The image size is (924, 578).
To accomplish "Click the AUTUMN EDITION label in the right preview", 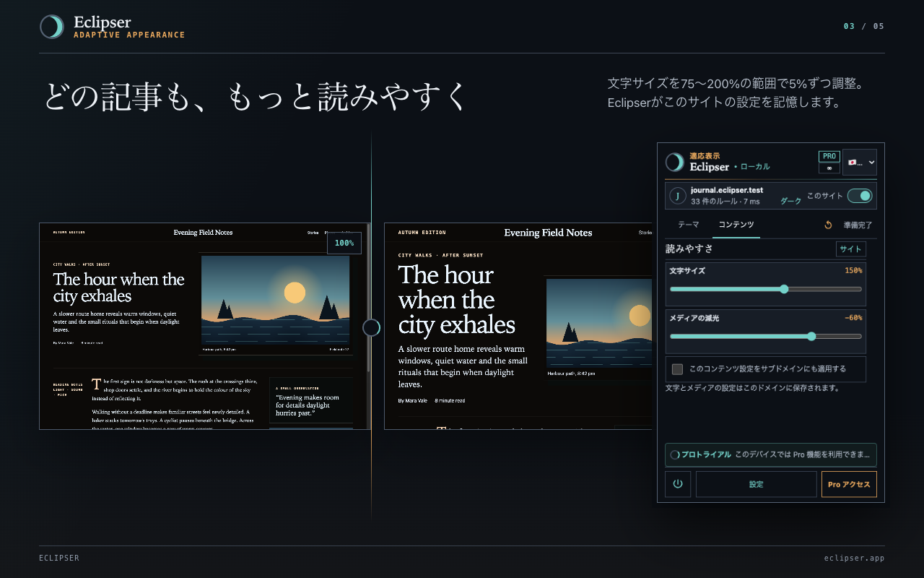I will point(422,233).
